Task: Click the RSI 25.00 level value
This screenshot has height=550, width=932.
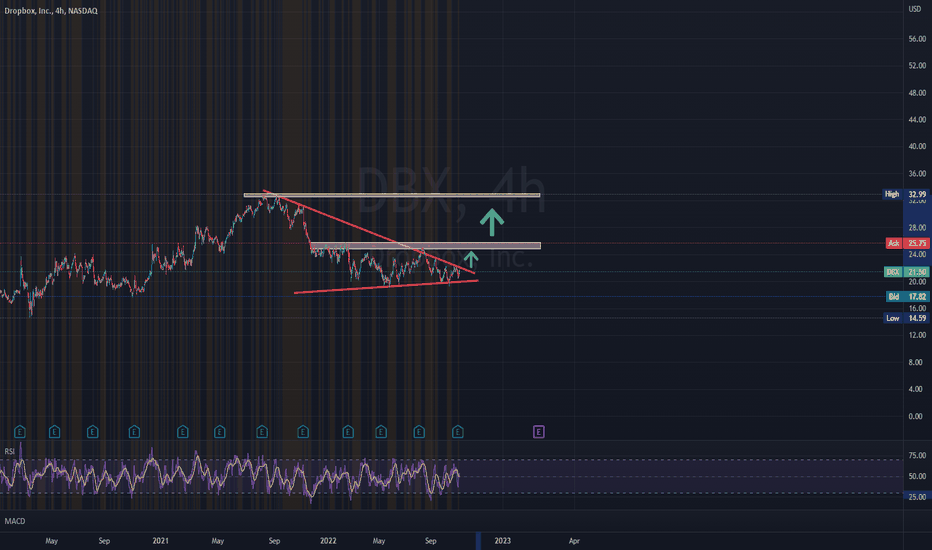Action: click(x=917, y=496)
